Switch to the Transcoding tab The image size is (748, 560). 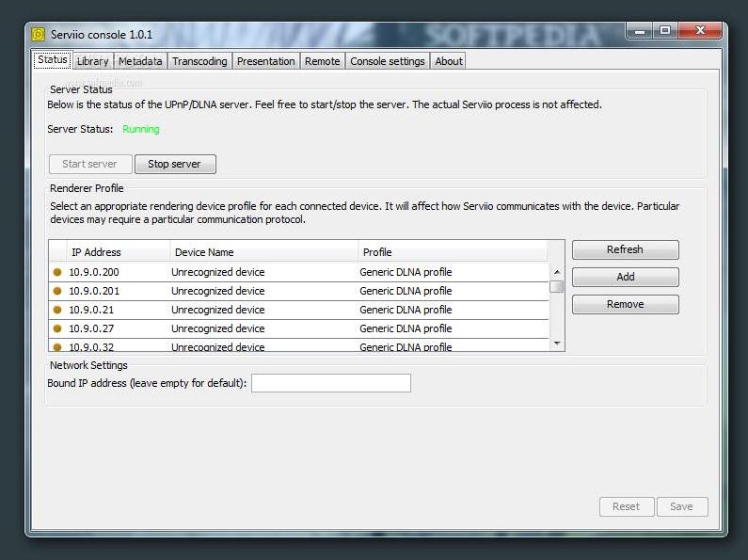199,61
